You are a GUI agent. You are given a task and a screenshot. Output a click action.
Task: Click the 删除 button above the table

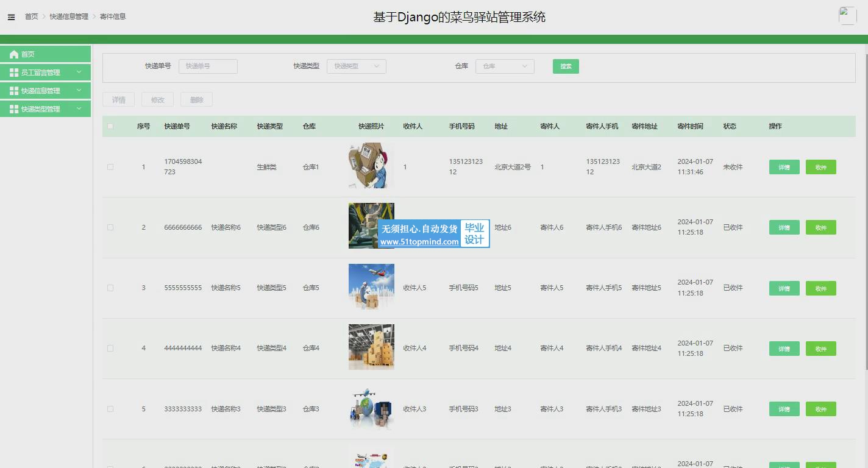coord(196,100)
